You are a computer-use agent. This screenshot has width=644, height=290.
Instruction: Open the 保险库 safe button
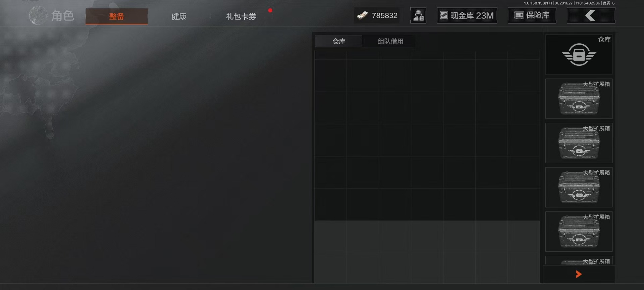pyautogui.click(x=532, y=15)
